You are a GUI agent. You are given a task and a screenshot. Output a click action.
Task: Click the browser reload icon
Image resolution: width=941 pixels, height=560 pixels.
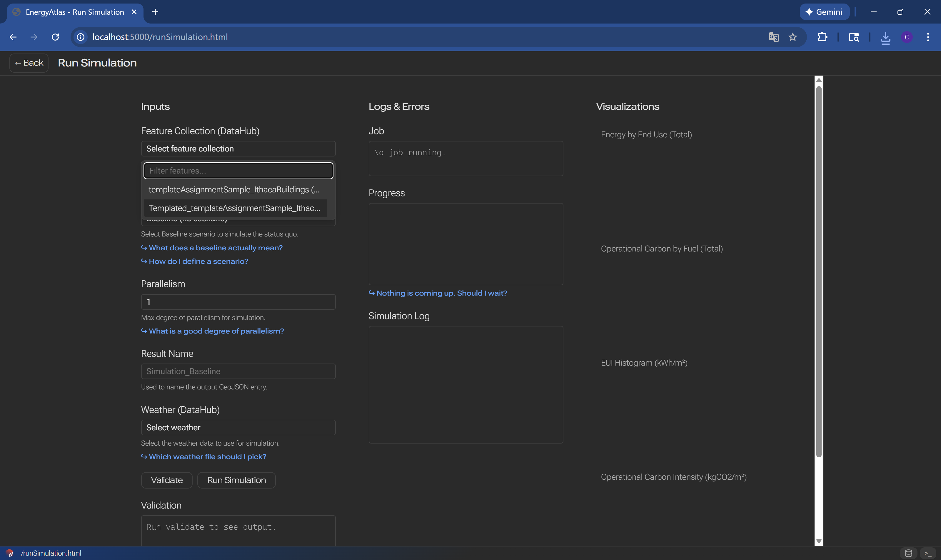[x=55, y=37]
